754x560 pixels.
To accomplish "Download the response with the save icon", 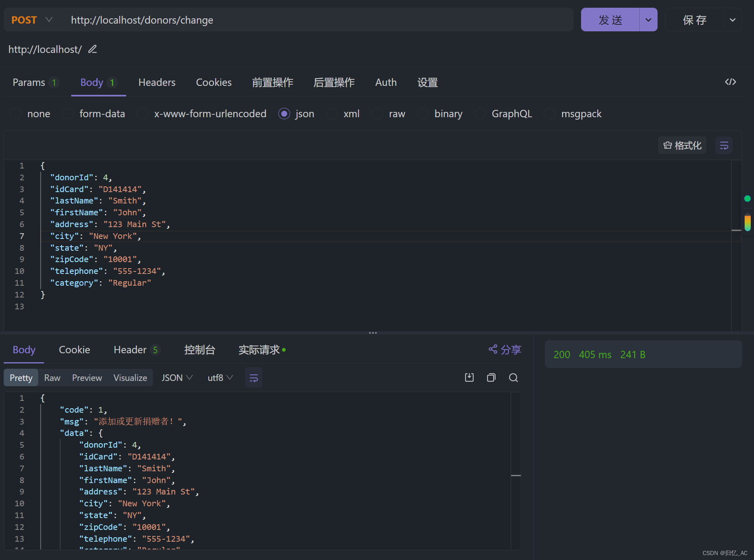I will click(469, 378).
